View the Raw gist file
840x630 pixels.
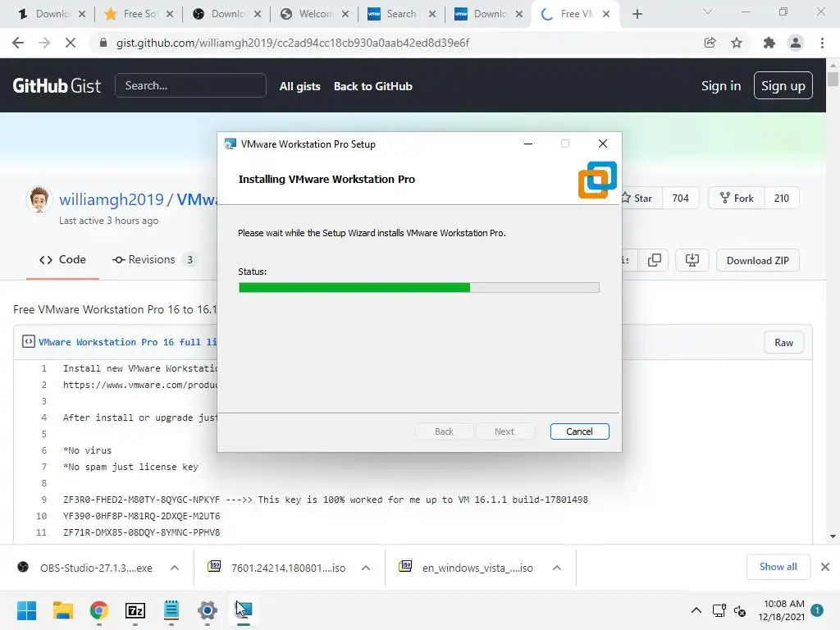click(783, 343)
